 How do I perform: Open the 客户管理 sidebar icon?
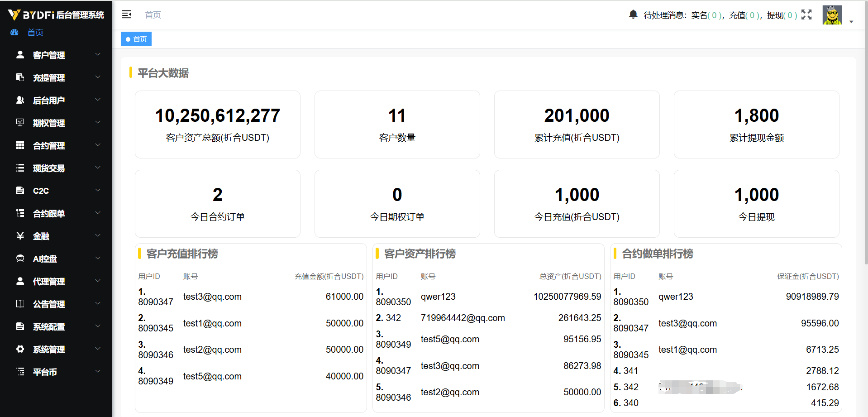point(20,55)
